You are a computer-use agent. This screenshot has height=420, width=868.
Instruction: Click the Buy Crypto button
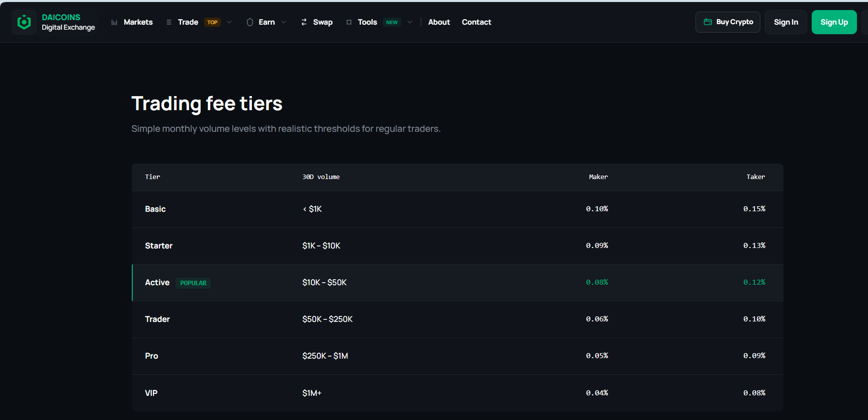728,22
